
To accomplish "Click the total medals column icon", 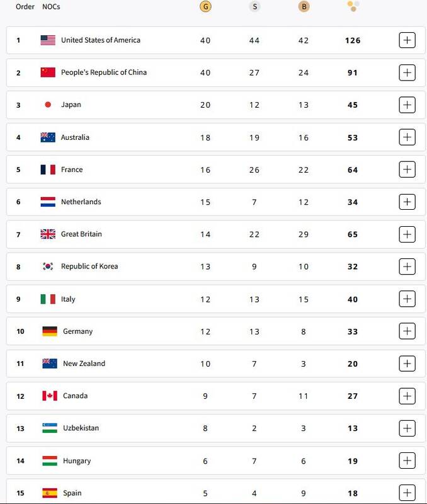I will pos(353,6).
